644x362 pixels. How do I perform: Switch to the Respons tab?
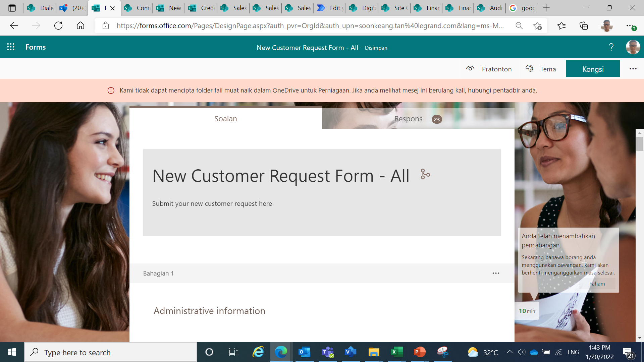[408, 119]
